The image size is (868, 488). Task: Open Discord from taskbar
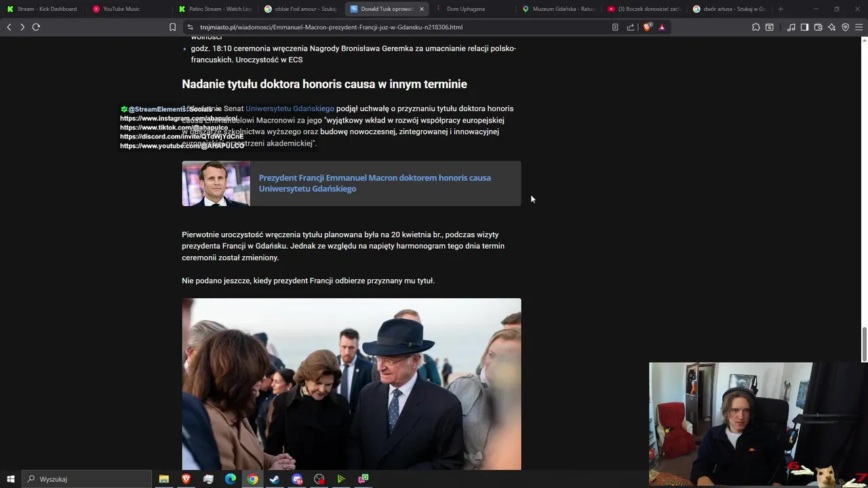(297, 479)
